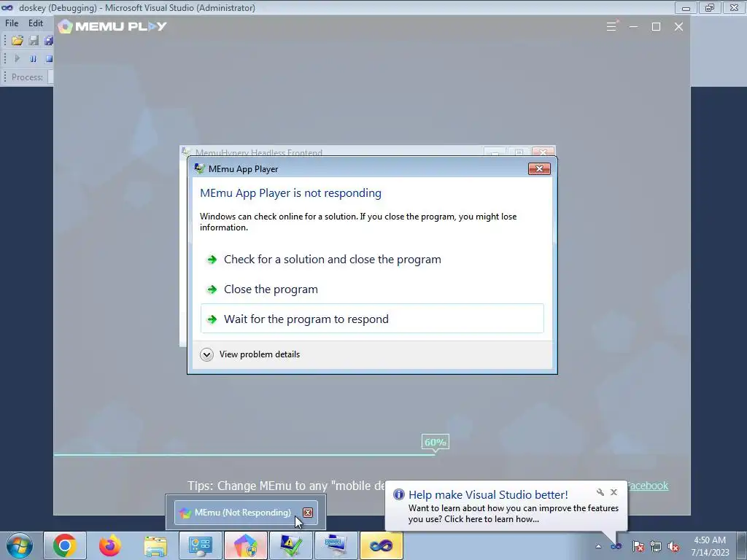Launch Firefox from the taskbar
This screenshot has height=560, width=747.
(110, 545)
